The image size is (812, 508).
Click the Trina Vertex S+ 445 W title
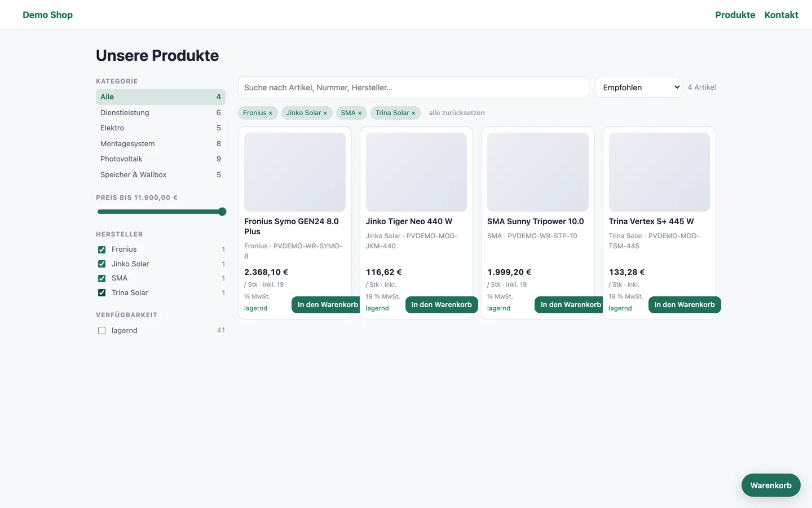(x=651, y=221)
